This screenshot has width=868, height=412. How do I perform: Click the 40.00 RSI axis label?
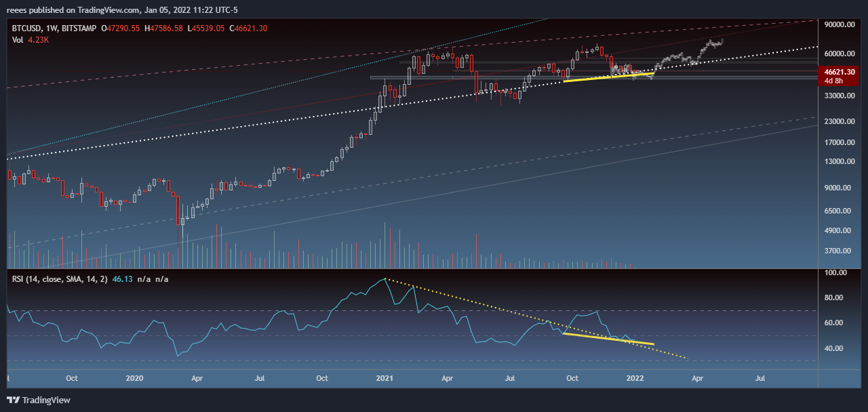tap(833, 348)
